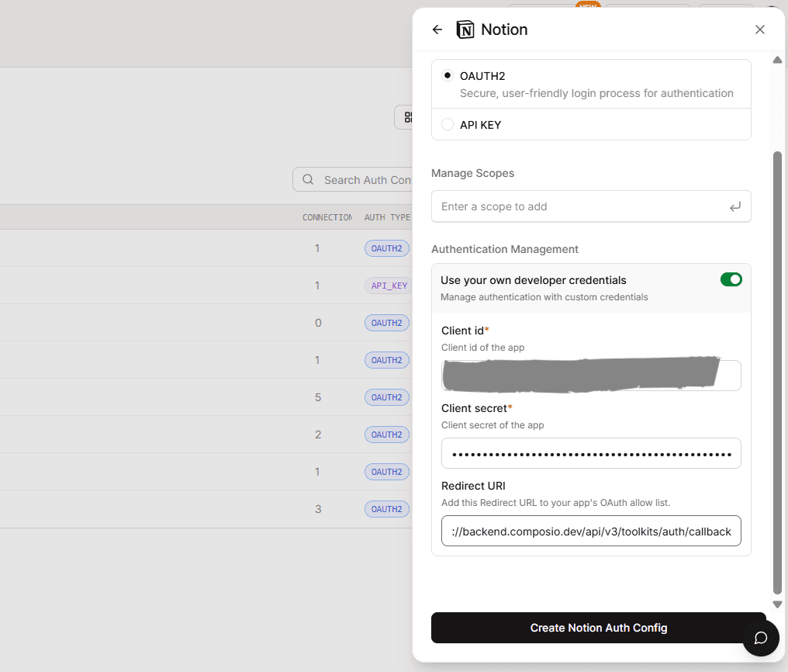Click the panel scrollbar down arrow
This screenshot has height=672, width=788.
pyautogui.click(x=777, y=604)
